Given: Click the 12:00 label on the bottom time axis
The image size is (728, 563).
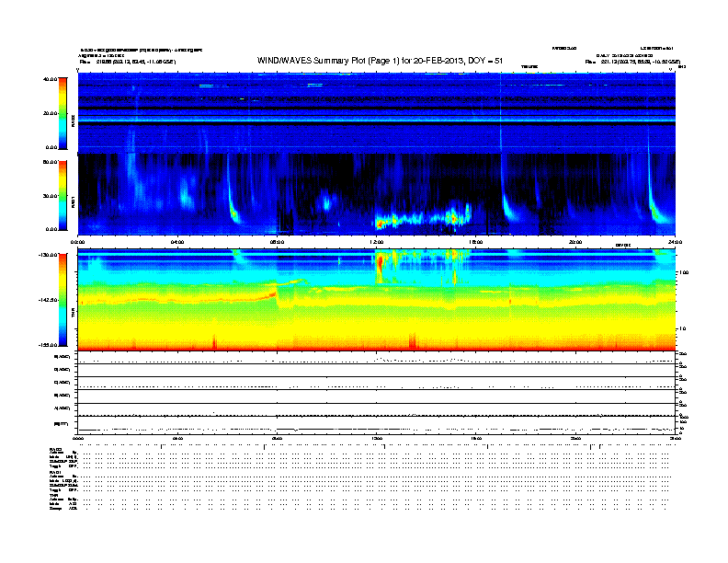Looking at the screenshot, I should point(377,438).
